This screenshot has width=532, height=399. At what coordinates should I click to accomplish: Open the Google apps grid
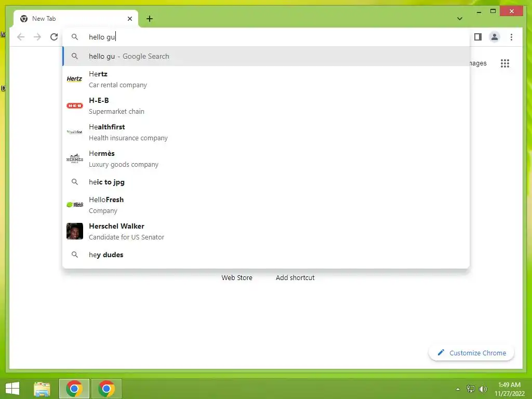coord(505,63)
